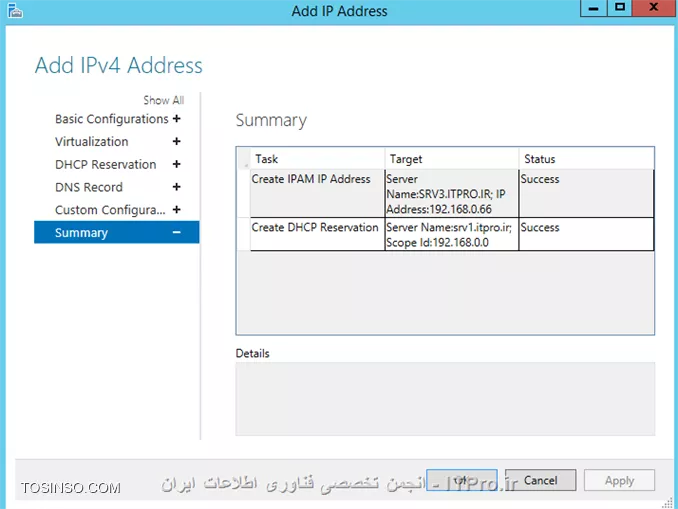Viewport: 678px width, 509px height.
Task: Select the Summary page
Action: pyautogui.click(x=117, y=232)
